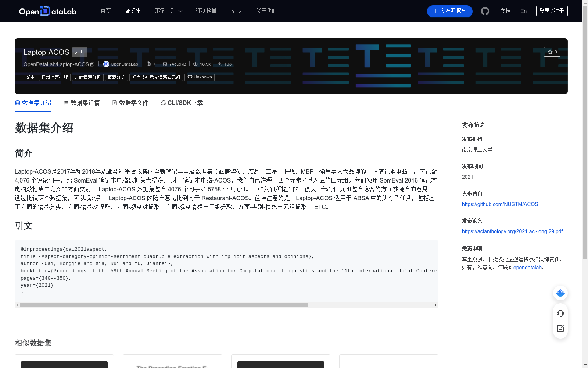
Task: Click the dataset size icon 745.3KB
Action: [x=165, y=64]
